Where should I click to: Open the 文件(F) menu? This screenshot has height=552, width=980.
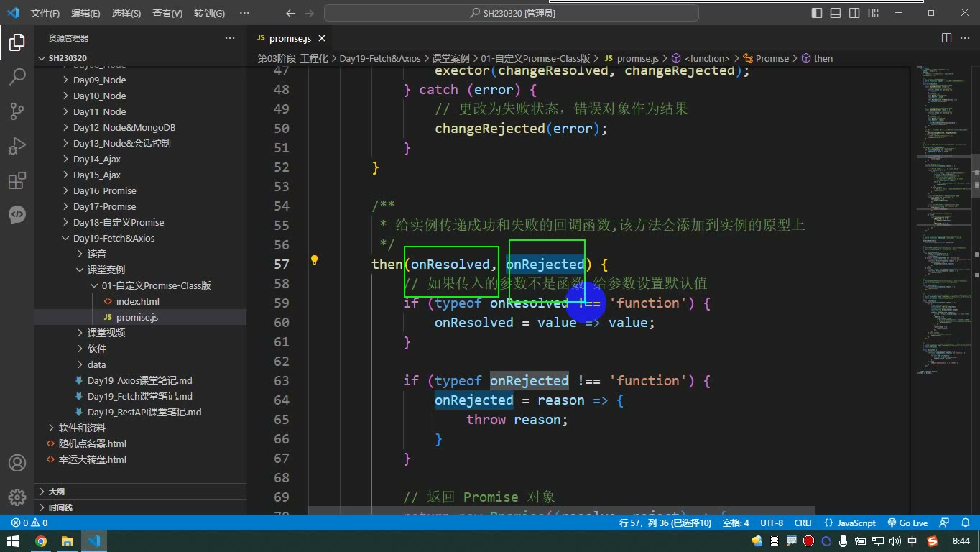tap(45, 13)
